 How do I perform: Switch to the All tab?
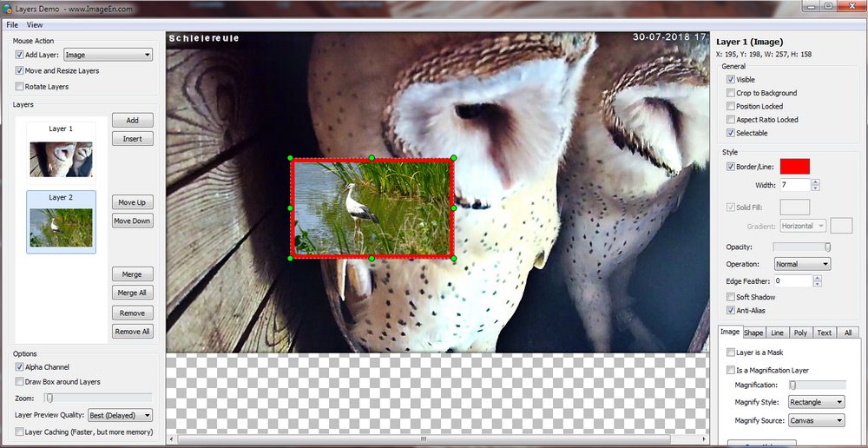pos(847,333)
